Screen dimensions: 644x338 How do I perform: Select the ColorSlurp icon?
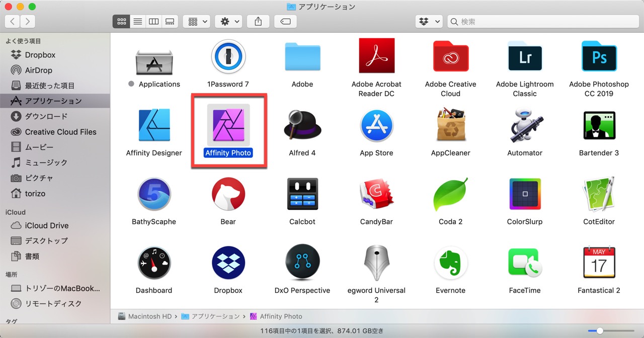(525, 194)
